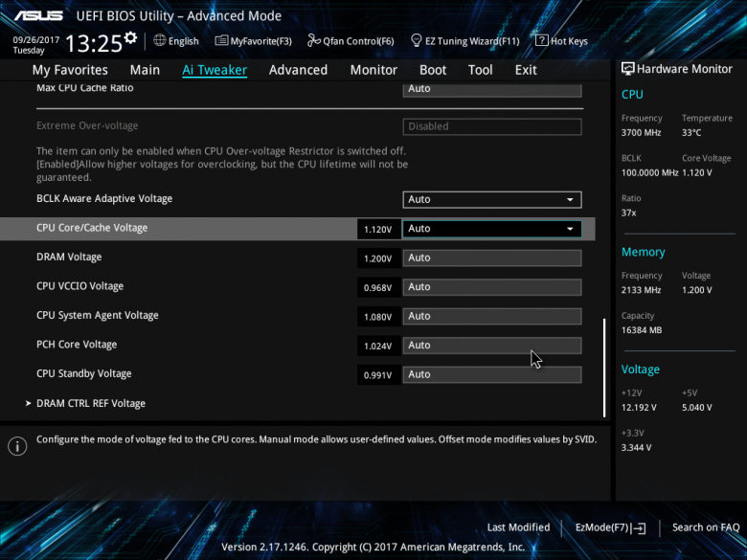Click the 1.024V PCH Core reading

(x=378, y=347)
